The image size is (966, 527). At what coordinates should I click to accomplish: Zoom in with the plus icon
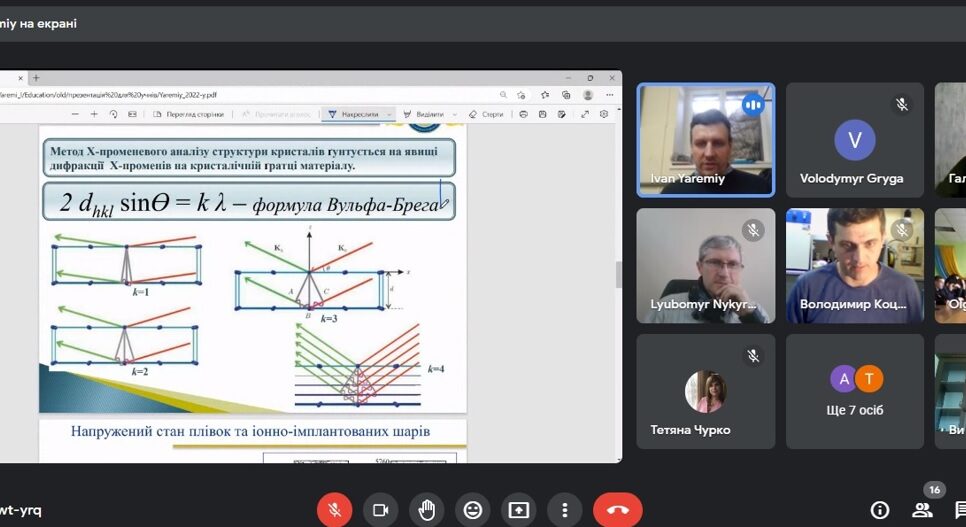[x=95, y=115]
